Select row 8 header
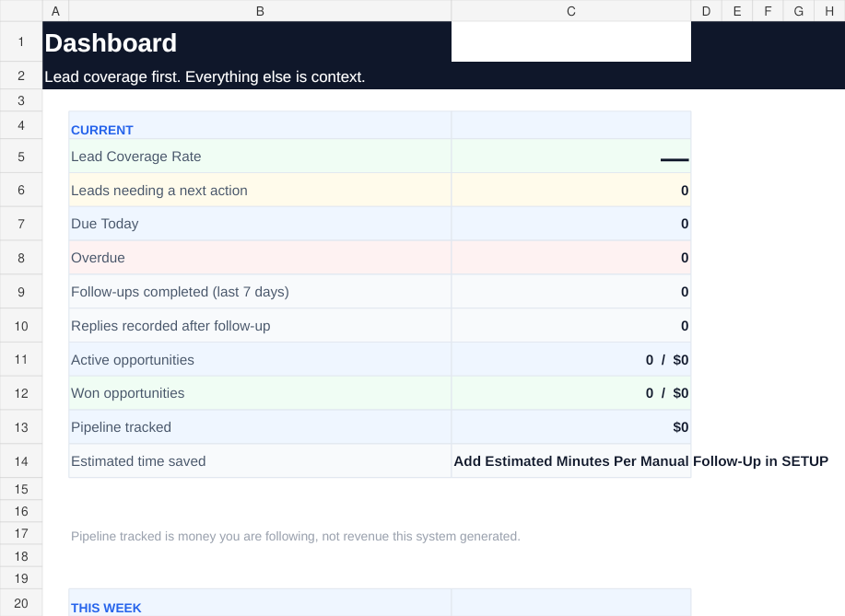Viewport: 845px width, 616px height. [x=21, y=258]
